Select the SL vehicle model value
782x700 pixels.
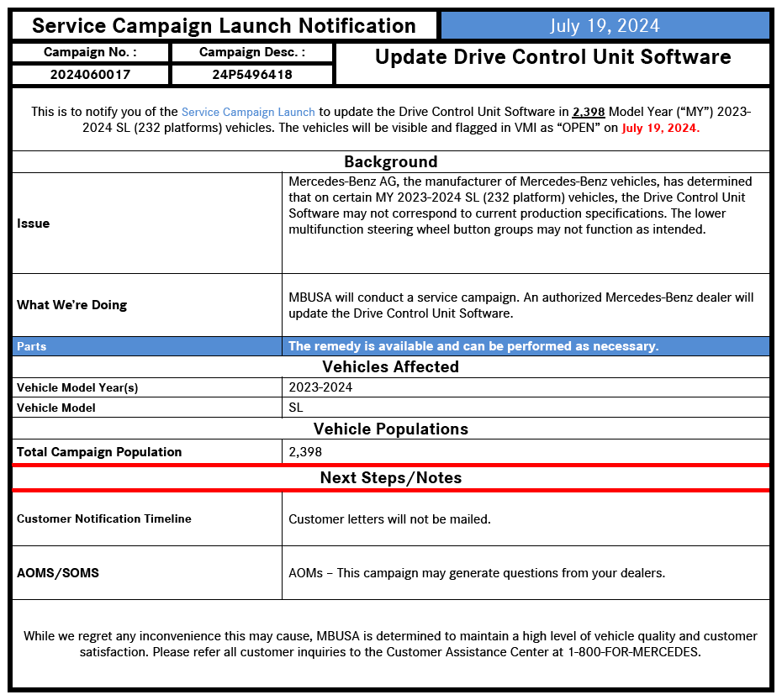click(296, 408)
